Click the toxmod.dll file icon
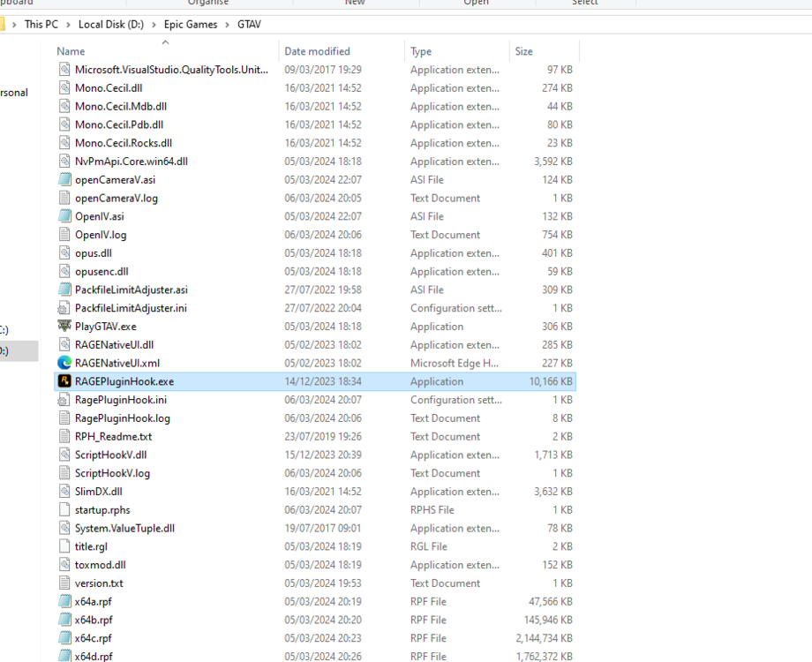This screenshot has height=662, width=812. tap(64, 565)
